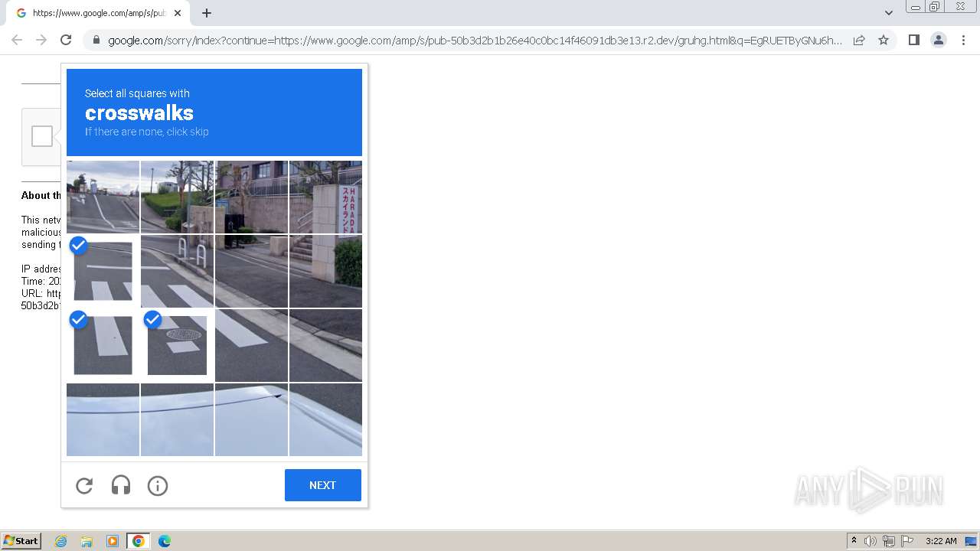The image size is (980, 551).
Task: Deselect checked tile with horizontal crosswalk stripes
Action: coord(103,271)
